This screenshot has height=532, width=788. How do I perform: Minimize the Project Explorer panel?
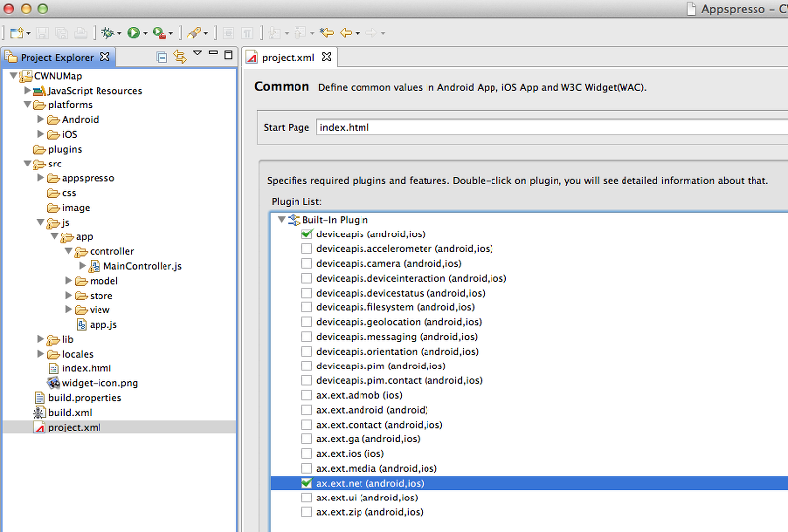click(213, 53)
